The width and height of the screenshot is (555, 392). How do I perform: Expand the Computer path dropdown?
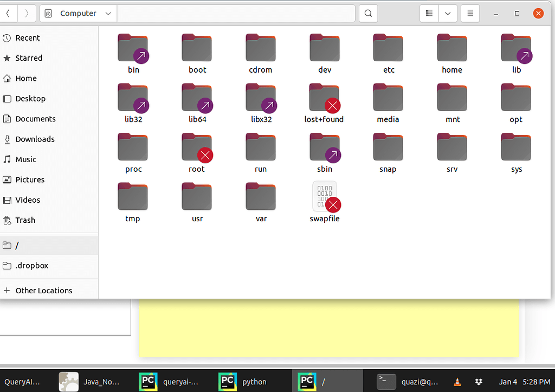tap(108, 13)
